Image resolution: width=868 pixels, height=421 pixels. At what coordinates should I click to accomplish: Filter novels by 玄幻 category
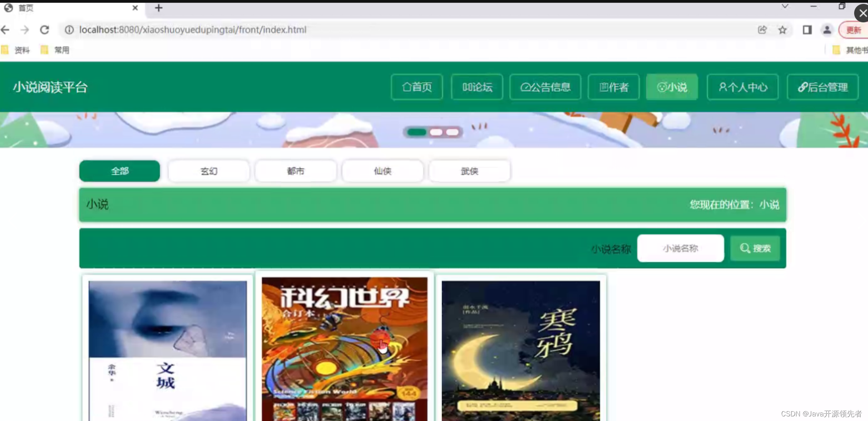point(209,171)
